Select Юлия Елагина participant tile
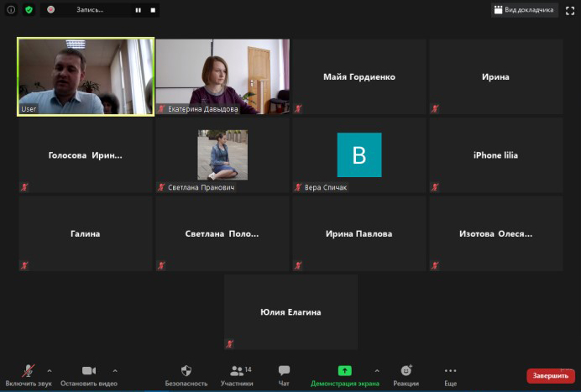Image resolution: width=581 pixels, height=392 pixels. tap(290, 312)
